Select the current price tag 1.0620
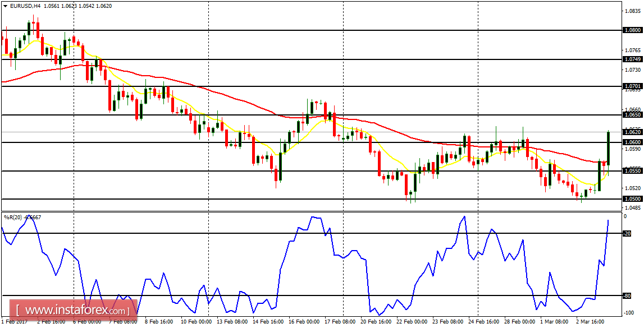 pyautogui.click(x=633, y=132)
